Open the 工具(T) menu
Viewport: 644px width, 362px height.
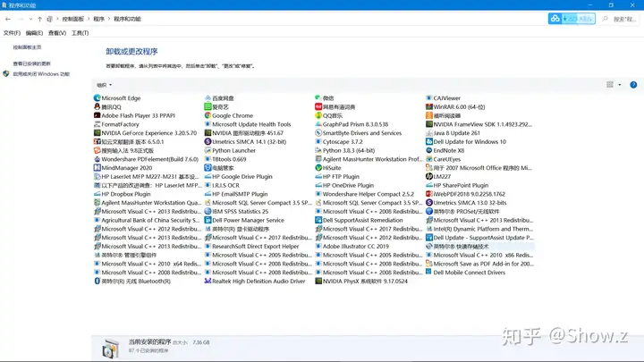click(x=80, y=33)
